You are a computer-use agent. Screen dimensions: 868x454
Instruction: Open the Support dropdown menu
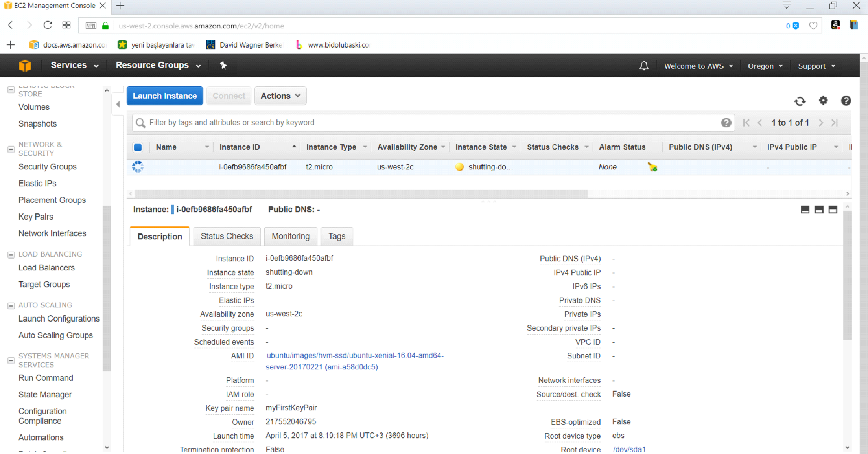tap(816, 66)
